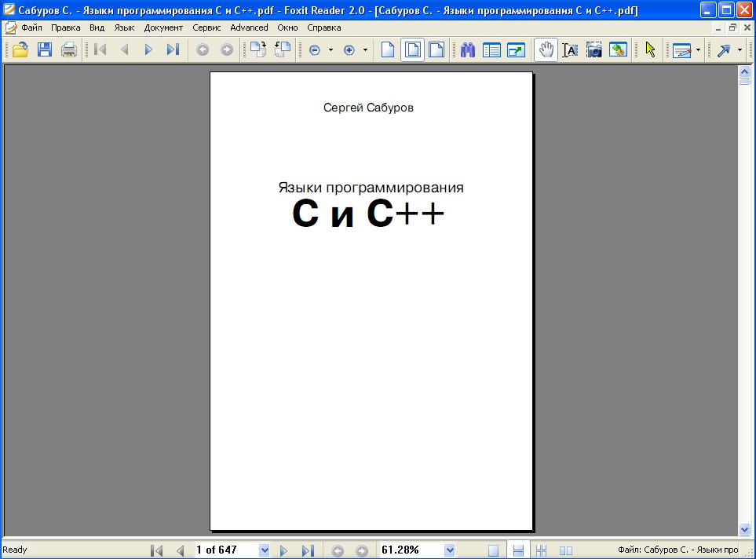Restore the inner document window

pyautogui.click(x=732, y=27)
